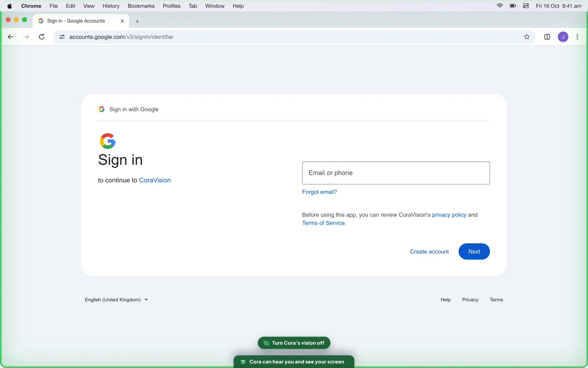Click the footer Help link
588x368 pixels.
point(445,300)
